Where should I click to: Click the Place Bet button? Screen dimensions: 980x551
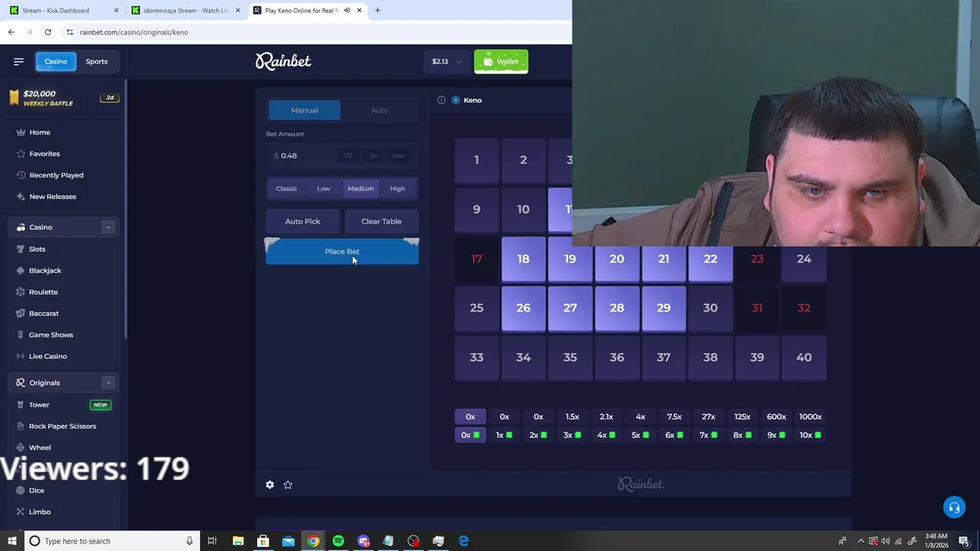(342, 252)
